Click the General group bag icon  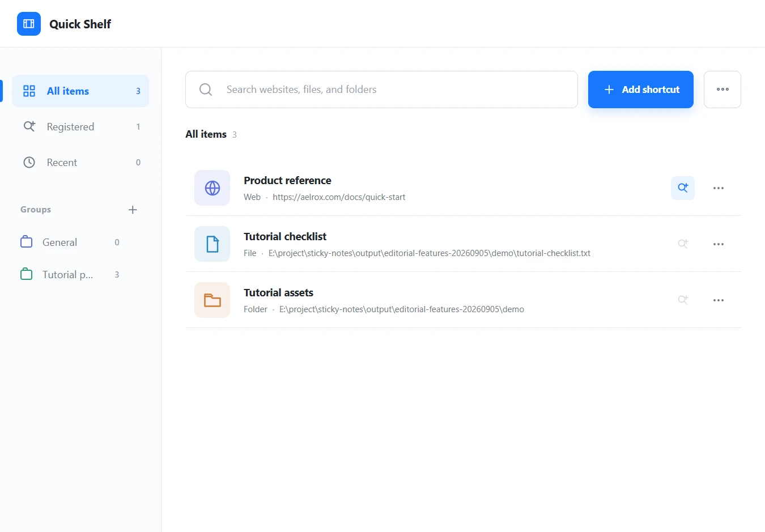(27, 242)
